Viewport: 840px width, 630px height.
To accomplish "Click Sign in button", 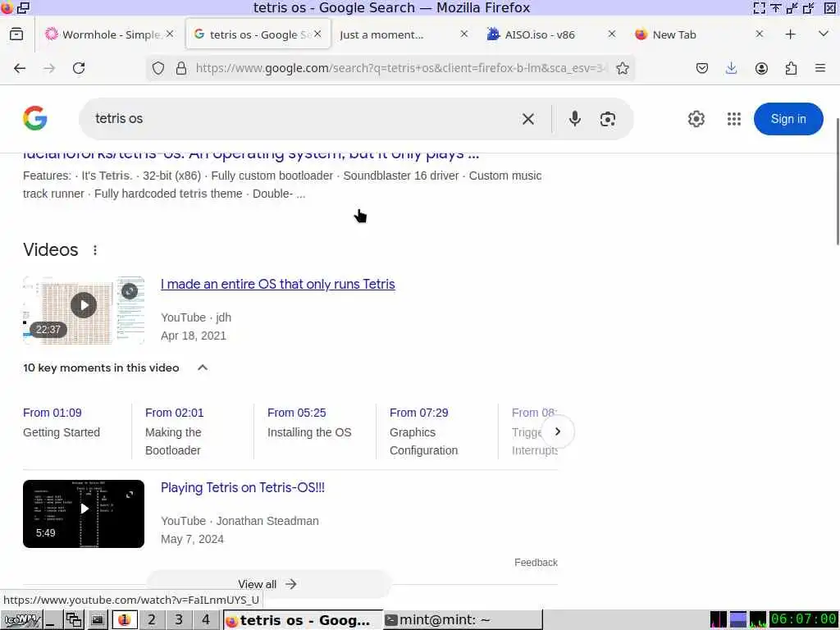I will pos(788,119).
